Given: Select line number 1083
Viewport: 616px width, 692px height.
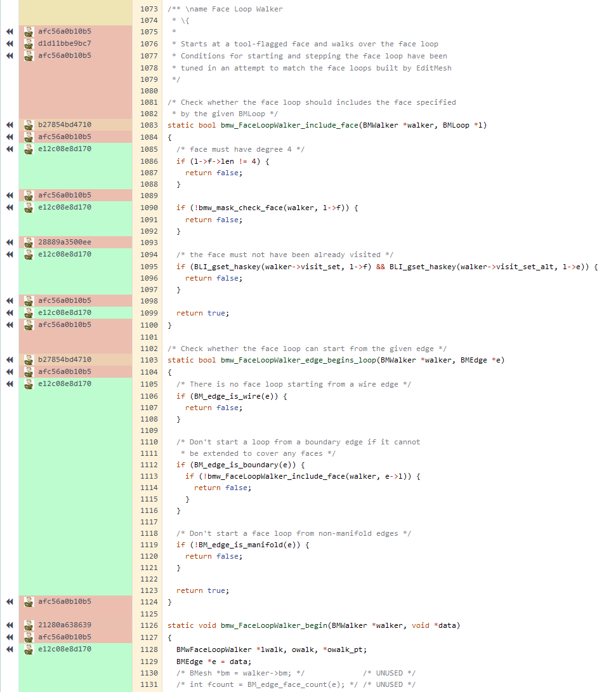Looking at the screenshot, I should coord(149,125).
